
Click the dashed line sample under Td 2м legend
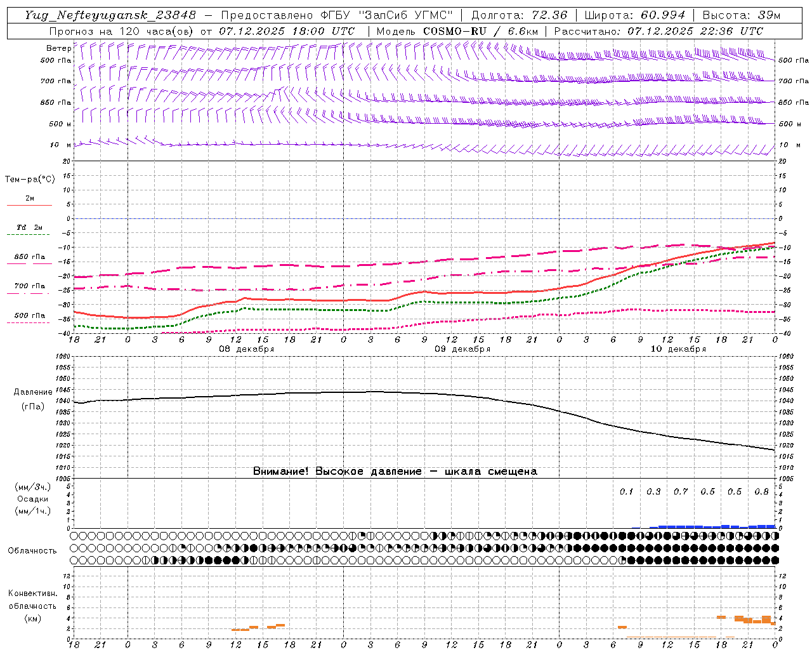click(29, 235)
